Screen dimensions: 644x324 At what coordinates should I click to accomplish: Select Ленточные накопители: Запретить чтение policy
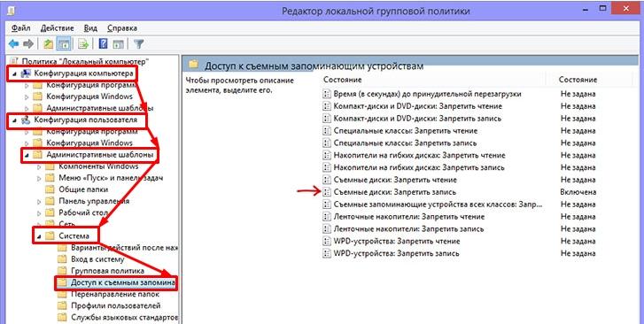click(409, 217)
